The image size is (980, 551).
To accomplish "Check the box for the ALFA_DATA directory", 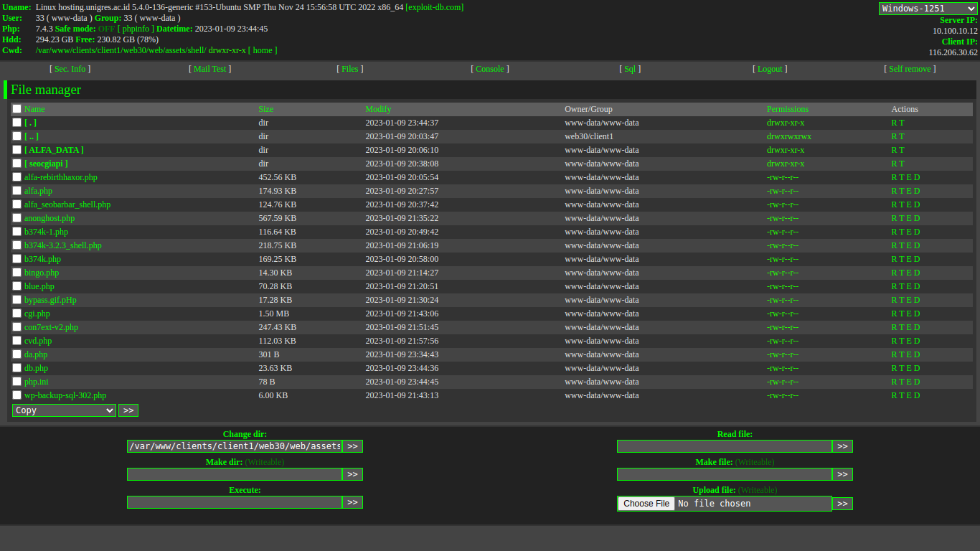I will pyautogui.click(x=17, y=150).
